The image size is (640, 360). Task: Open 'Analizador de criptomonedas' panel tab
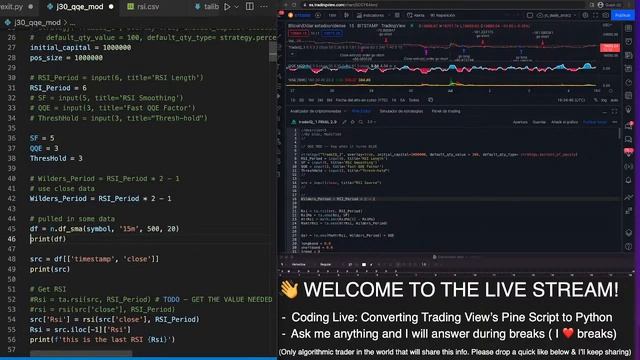pyautogui.click(x=316, y=111)
